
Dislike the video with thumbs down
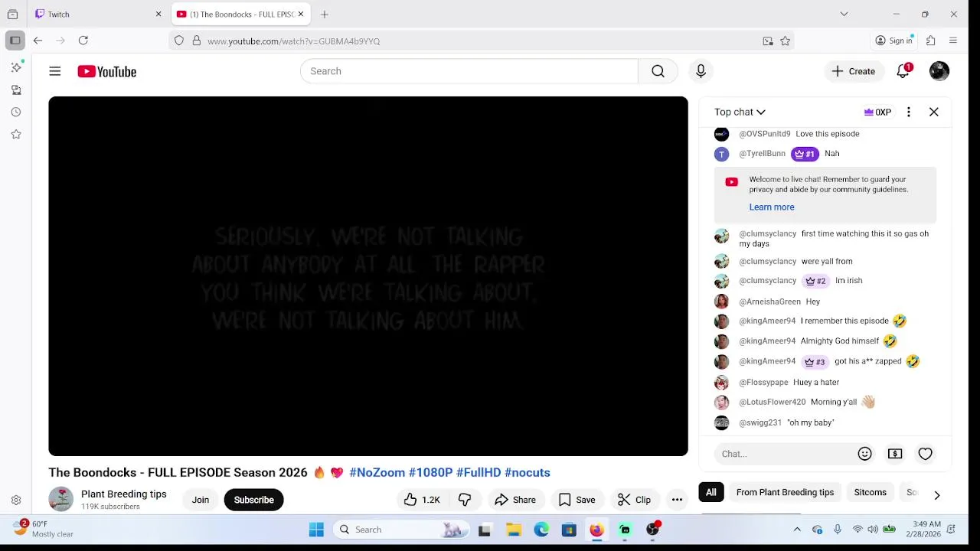[464, 500]
